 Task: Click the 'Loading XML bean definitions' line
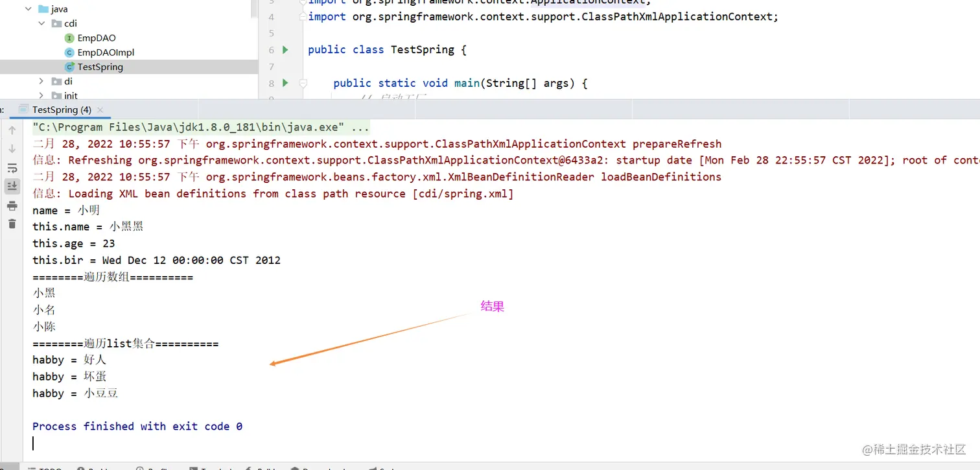[x=273, y=194]
